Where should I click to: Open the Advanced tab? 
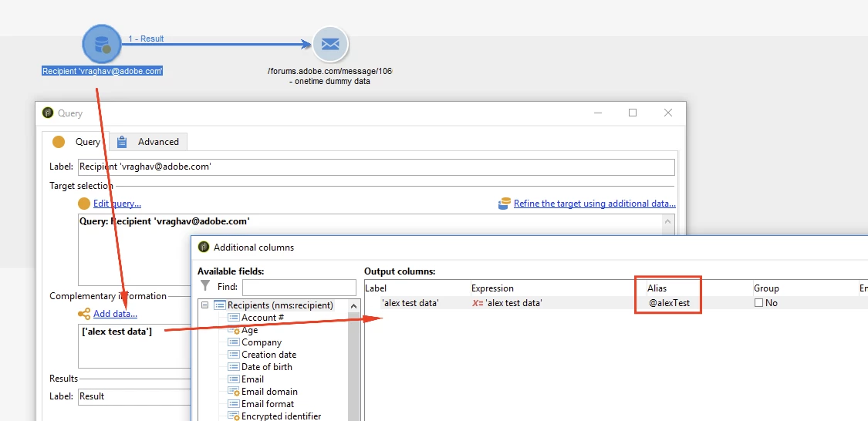148,142
